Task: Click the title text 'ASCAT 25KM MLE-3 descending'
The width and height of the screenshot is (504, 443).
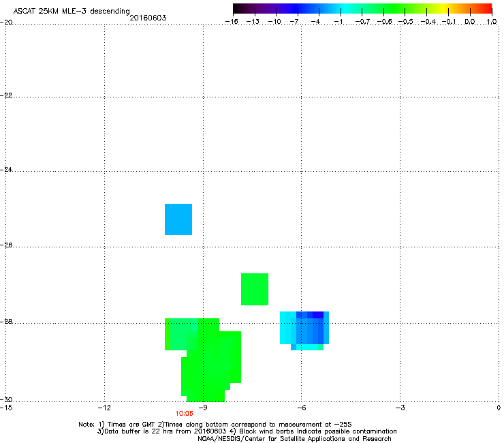Action: tap(72, 12)
